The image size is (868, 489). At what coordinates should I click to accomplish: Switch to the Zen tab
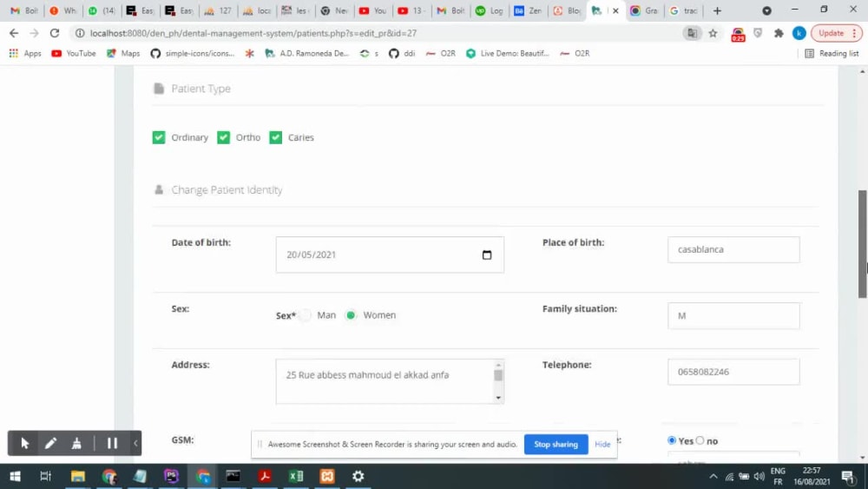click(528, 10)
